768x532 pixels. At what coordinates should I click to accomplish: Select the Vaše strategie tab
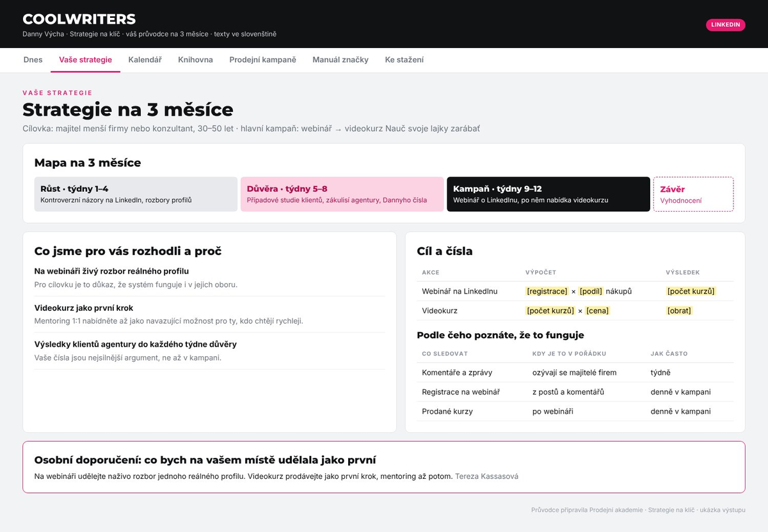pyautogui.click(x=86, y=59)
